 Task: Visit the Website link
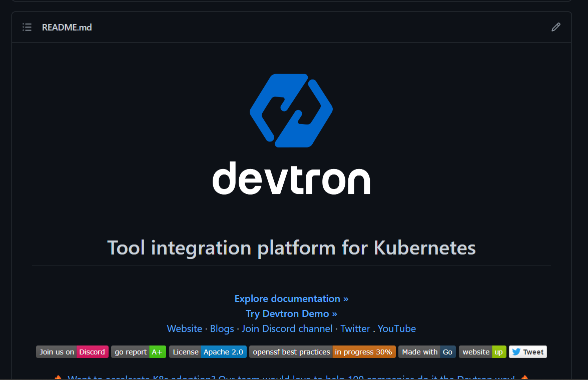pyautogui.click(x=185, y=328)
